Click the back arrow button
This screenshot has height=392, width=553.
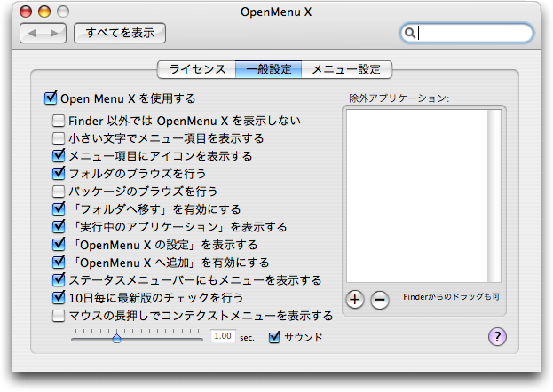point(32,34)
